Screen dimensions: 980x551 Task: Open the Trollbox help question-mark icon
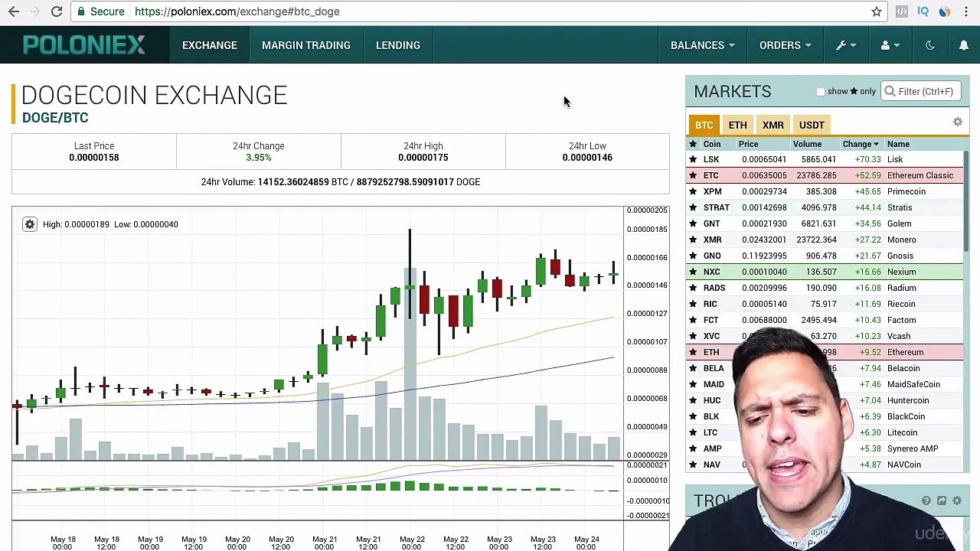[x=926, y=500]
